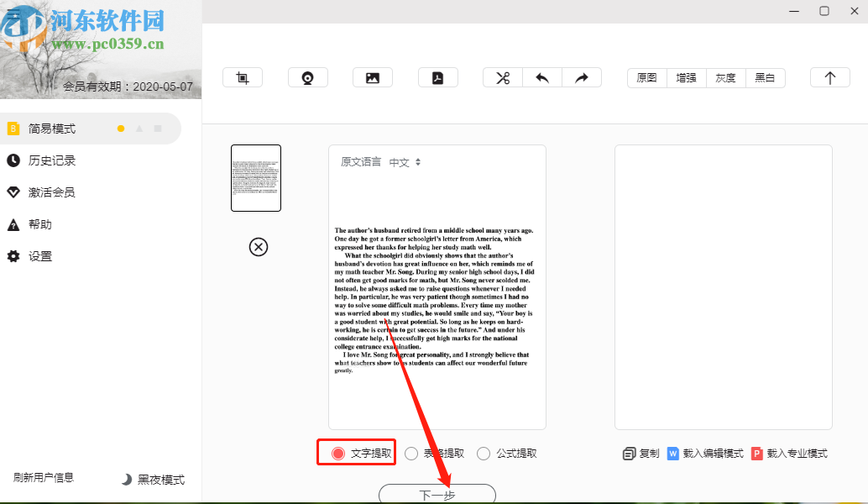Open the webcam capture tool
This screenshot has width=868, height=504.
(x=308, y=78)
